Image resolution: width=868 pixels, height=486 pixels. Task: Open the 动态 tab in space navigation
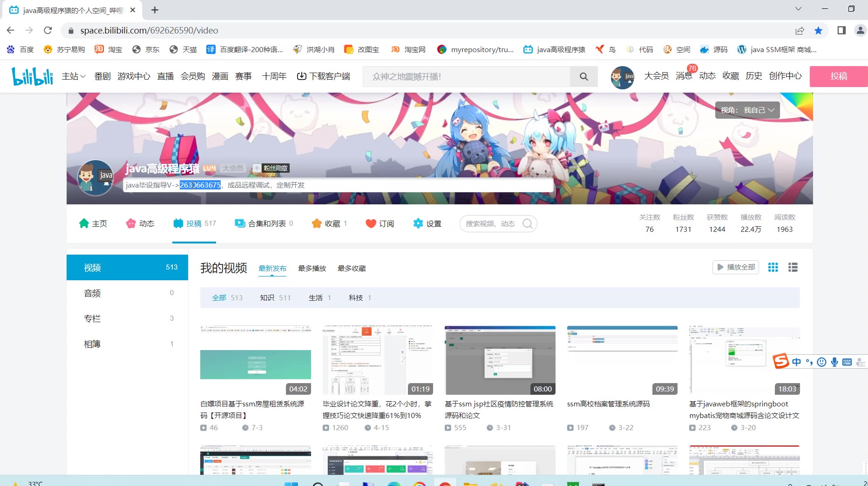pyautogui.click(x=140, y=224)
